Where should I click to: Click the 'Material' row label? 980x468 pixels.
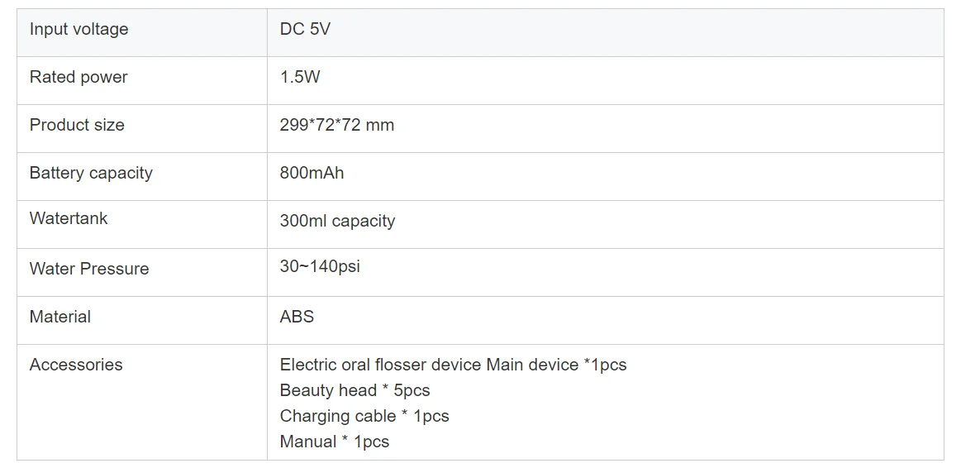60,318
